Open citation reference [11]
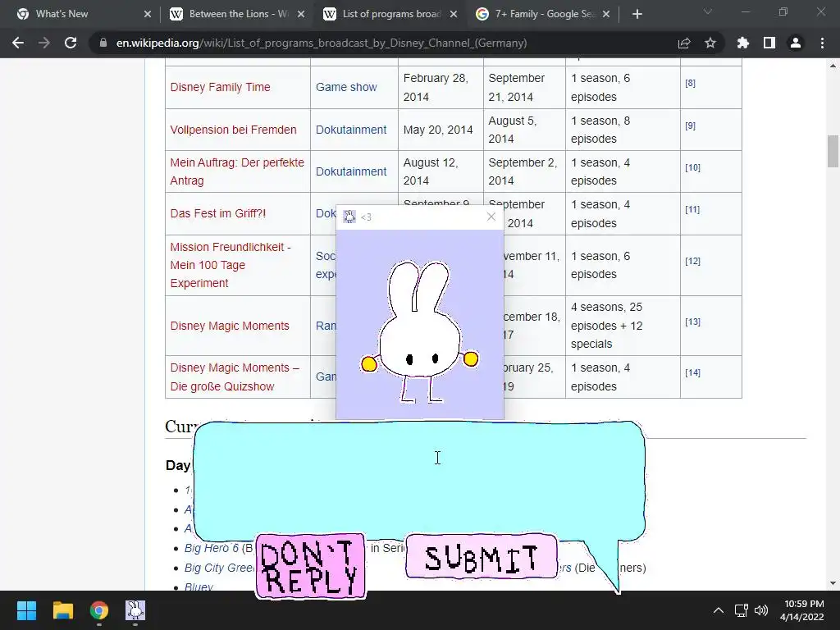This screenshot has height=630, width=840. (692, 209)
